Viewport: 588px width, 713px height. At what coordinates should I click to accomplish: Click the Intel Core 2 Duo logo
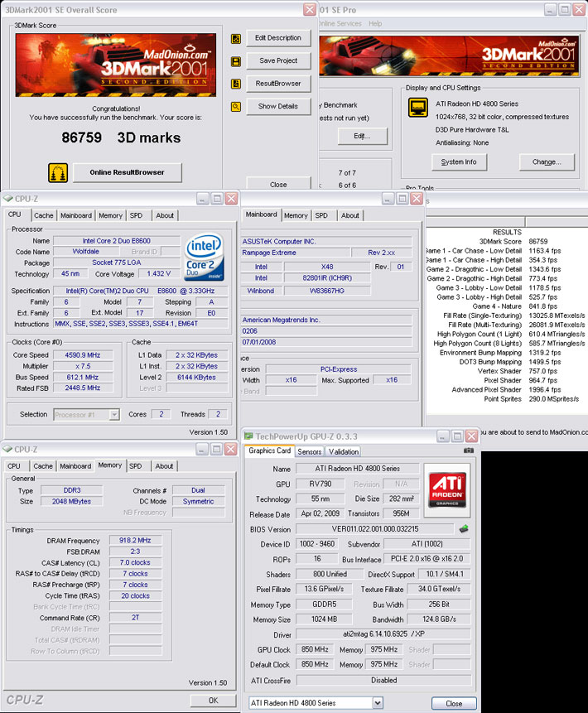click(205, 257)
